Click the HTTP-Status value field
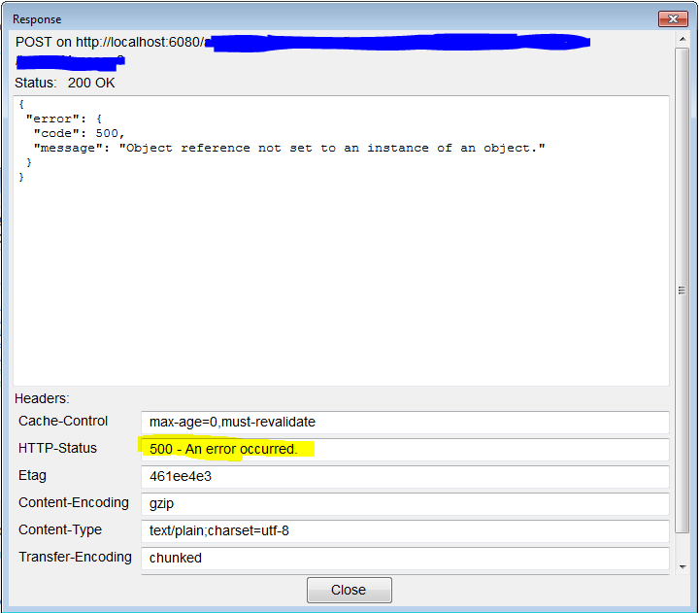700x613 pixels. (x=405, y=449)
